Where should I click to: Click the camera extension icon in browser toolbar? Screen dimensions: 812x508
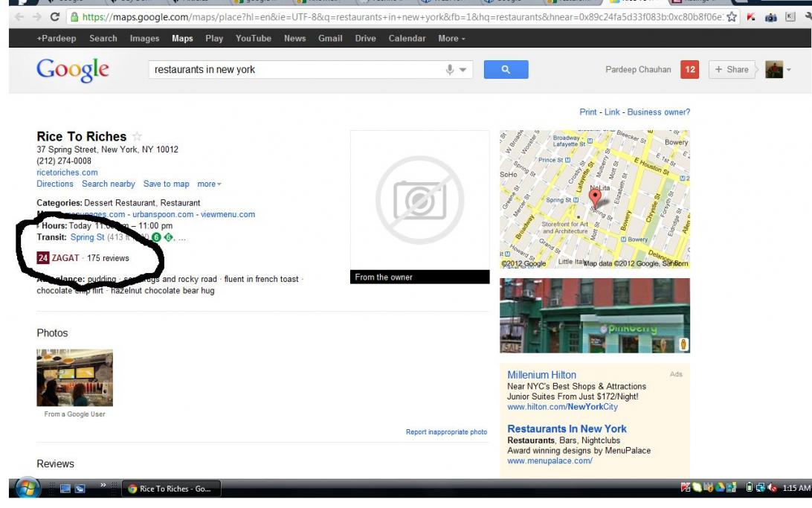click(771, 17)
